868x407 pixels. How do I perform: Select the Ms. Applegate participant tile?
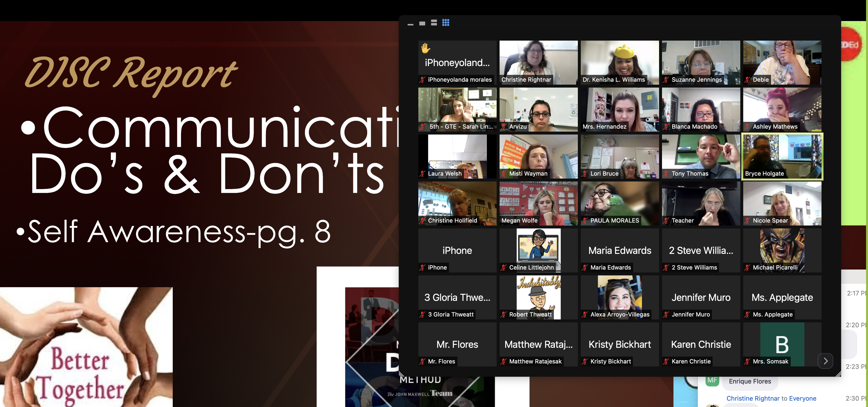point(782,297)
